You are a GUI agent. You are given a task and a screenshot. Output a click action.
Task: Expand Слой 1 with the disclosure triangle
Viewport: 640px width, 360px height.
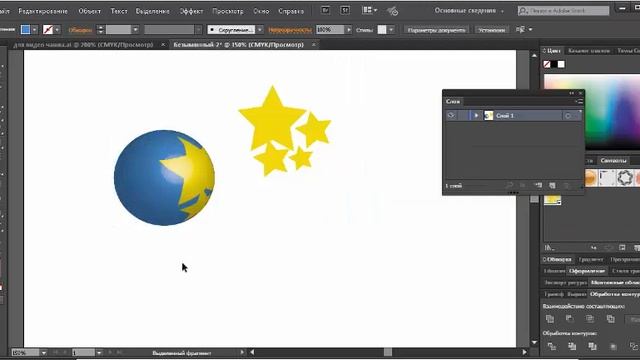click(x=476, y=116)
